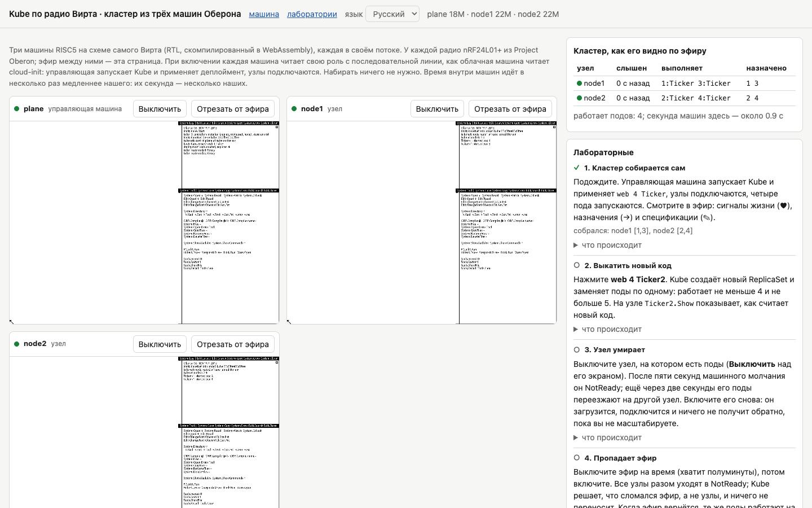Open the машина link in header
812x508 pixels.
pos(264,14)
